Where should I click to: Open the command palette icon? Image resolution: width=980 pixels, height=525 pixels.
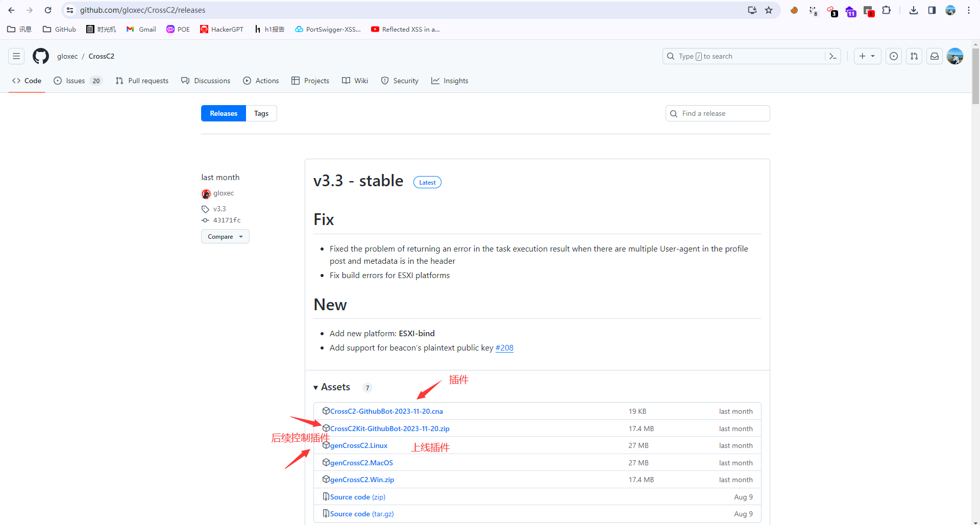coord(833,56)
